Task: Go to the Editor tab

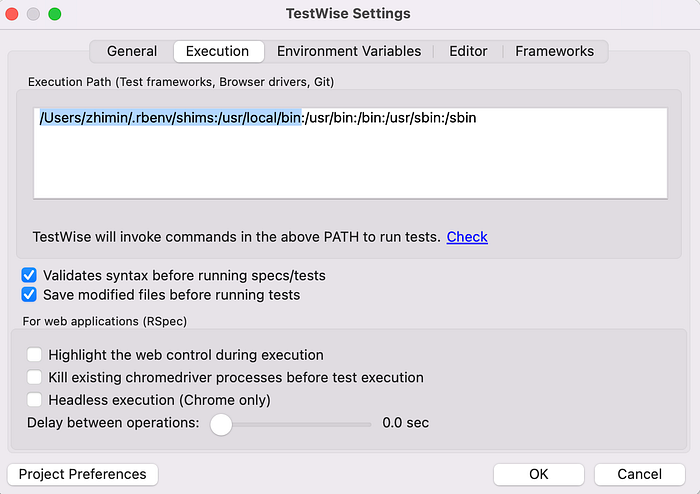Action: (x=468, y=51)
